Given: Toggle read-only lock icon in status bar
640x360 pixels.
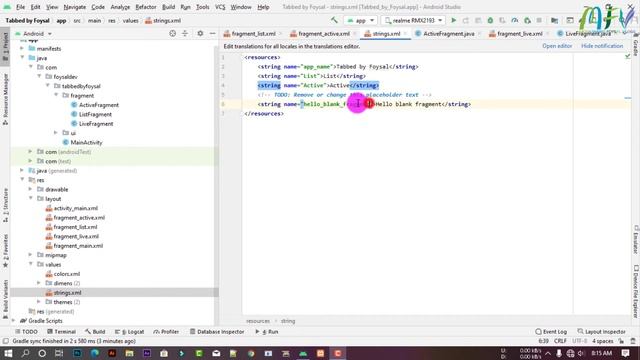Looking at the screenshot, I should click(x=621, y=341).
